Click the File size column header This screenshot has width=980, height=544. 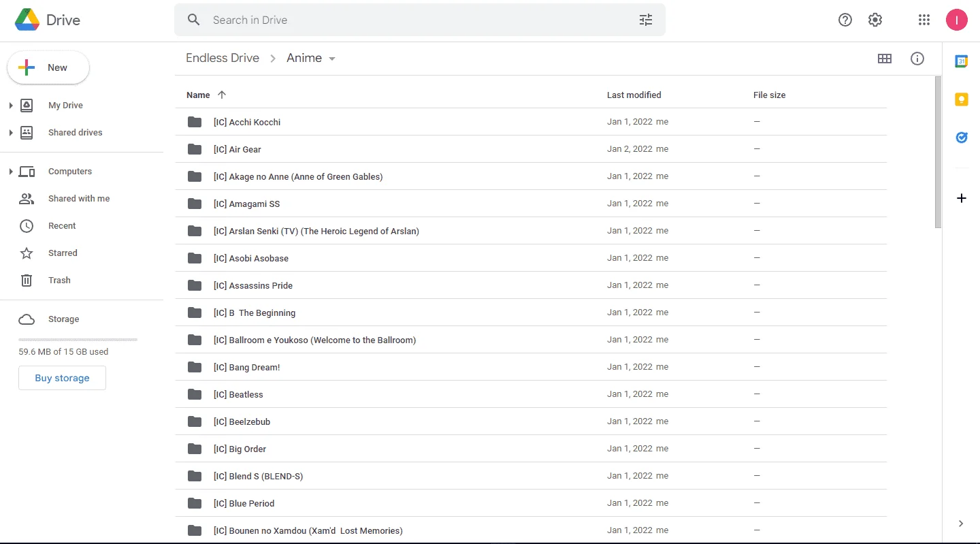tap(769, 95)
